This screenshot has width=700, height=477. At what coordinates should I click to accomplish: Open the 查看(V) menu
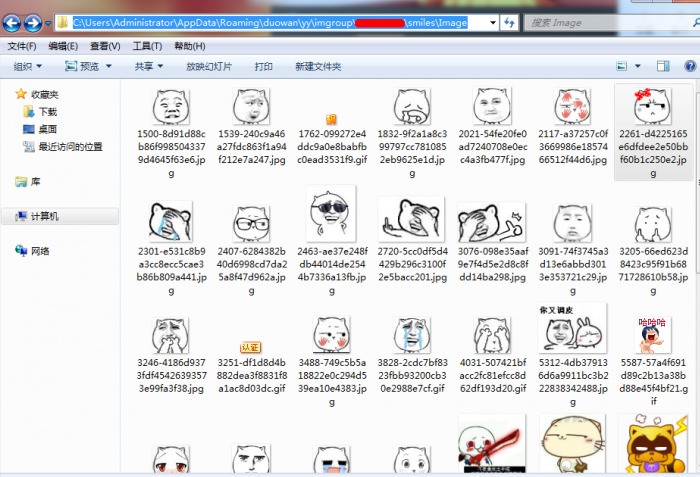105,46
